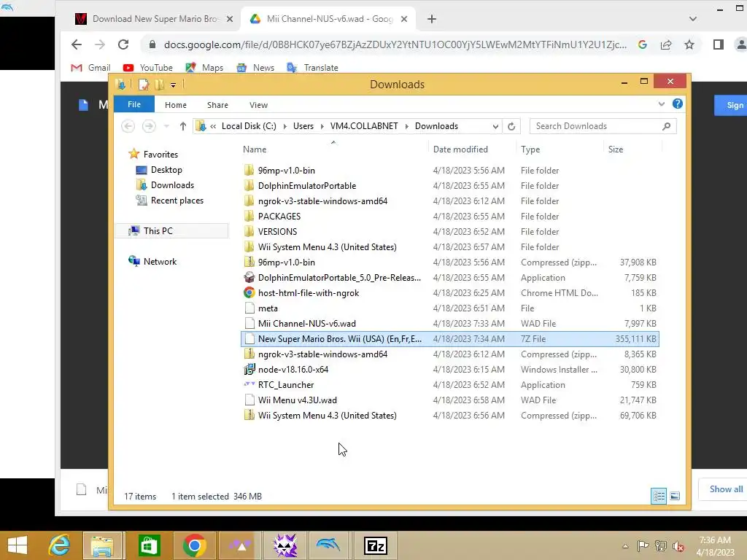The width and height of the screenshot is (747, 560).
Task: Expand the Explorer ribbon chevron
Action: pyautogui.click(x=661, y=104)
